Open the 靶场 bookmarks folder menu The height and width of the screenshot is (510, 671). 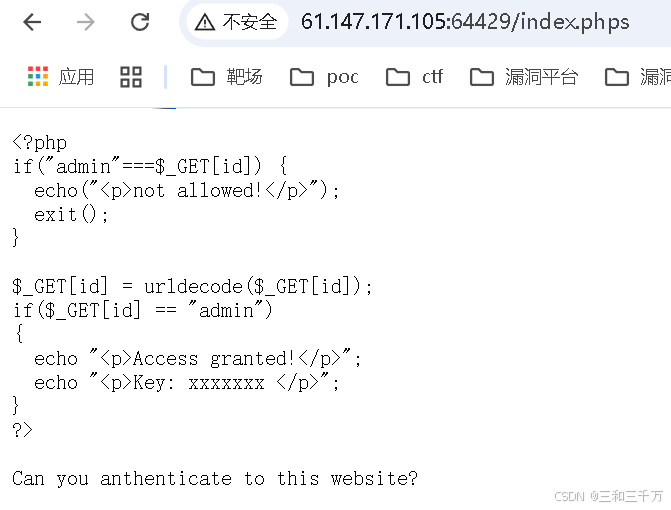pyautogui.click(x=226, y=77)
